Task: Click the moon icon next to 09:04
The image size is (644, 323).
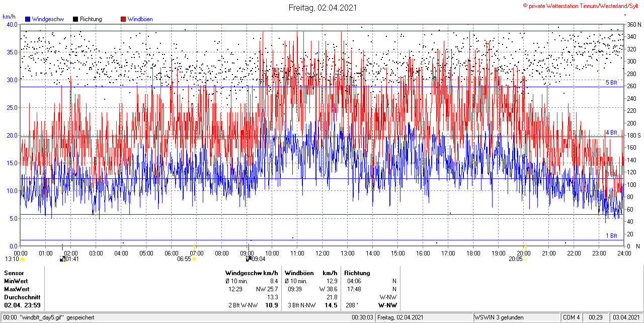Action: [248, 259]
